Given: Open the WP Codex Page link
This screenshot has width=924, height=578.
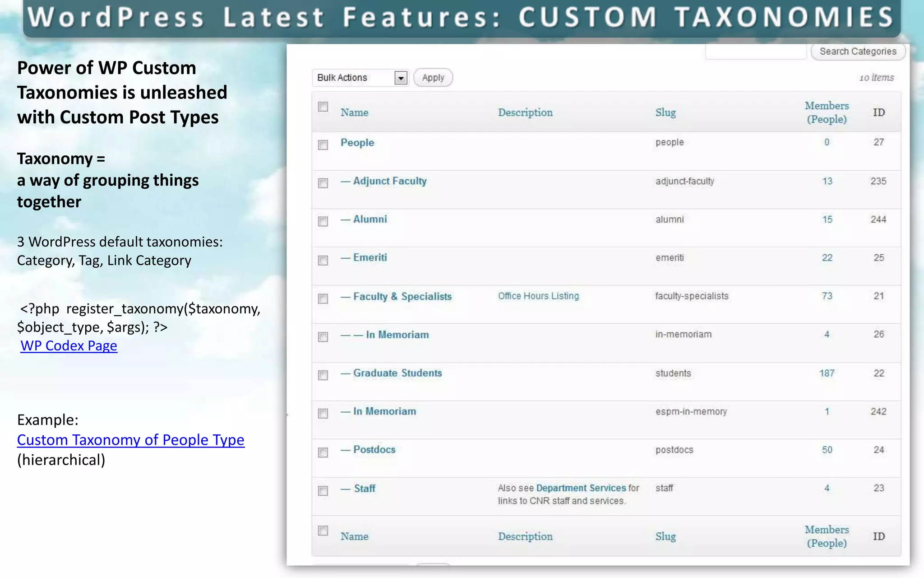Looking at the screenshot, I should coord(69,346).
